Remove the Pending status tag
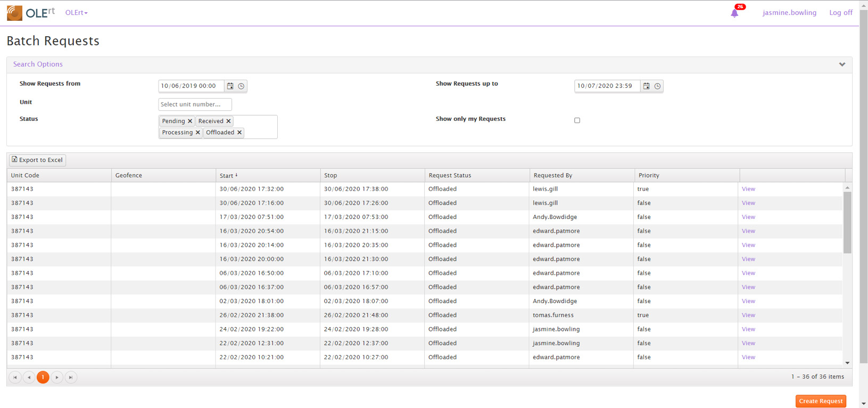This screenshot has height=408, width=868. click(x=190, y=121)
